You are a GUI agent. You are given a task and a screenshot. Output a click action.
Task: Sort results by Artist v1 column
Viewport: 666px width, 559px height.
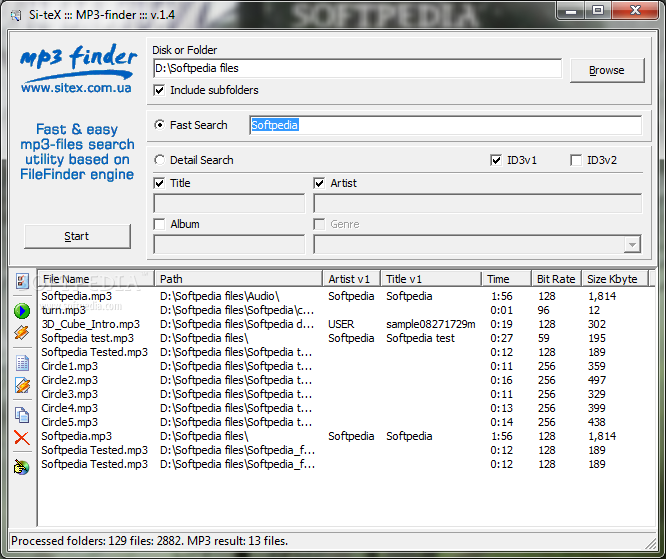(351, 279)
